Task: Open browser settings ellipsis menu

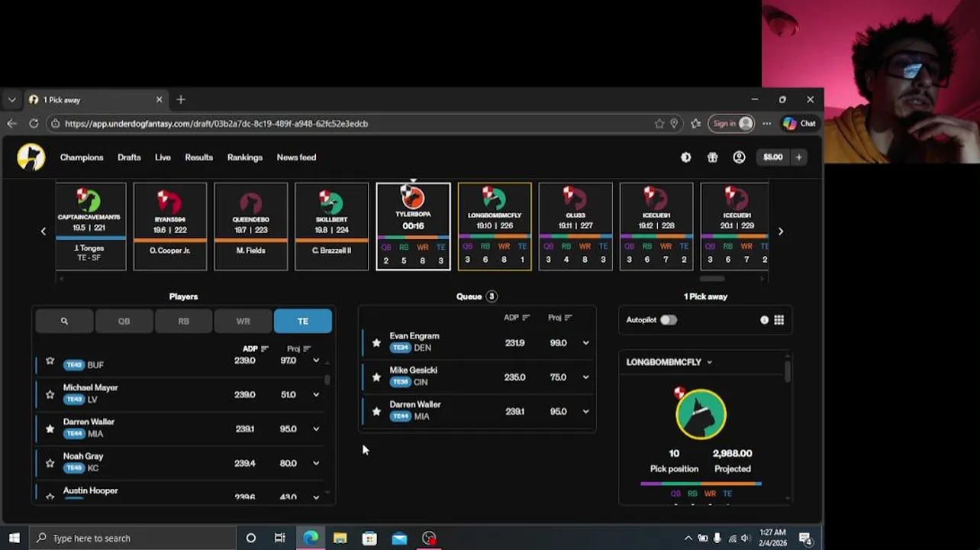Action: pyautogui.click(x=766, y=123)
